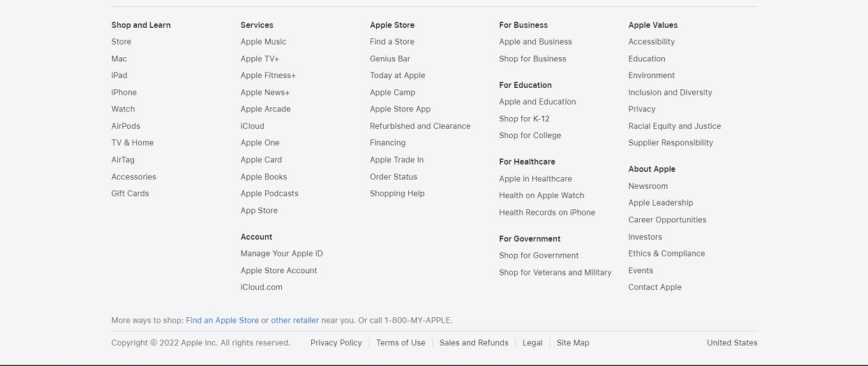Open Site Map link
The height and width of the screenshot is (366, 868).
pyautogui.click(x=573, y=343)
